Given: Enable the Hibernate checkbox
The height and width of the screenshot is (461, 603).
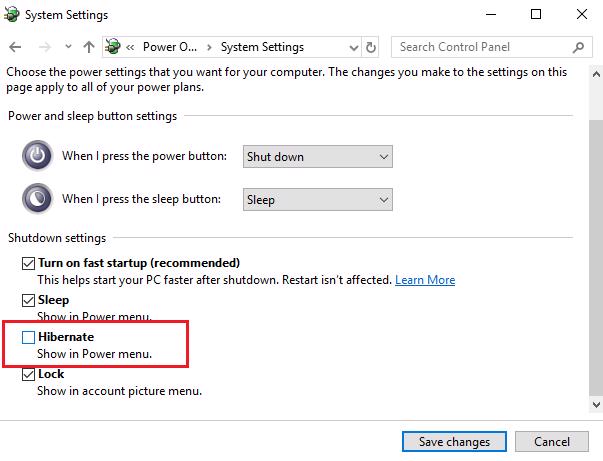Looking at the screenshot, I should point(28,338).
